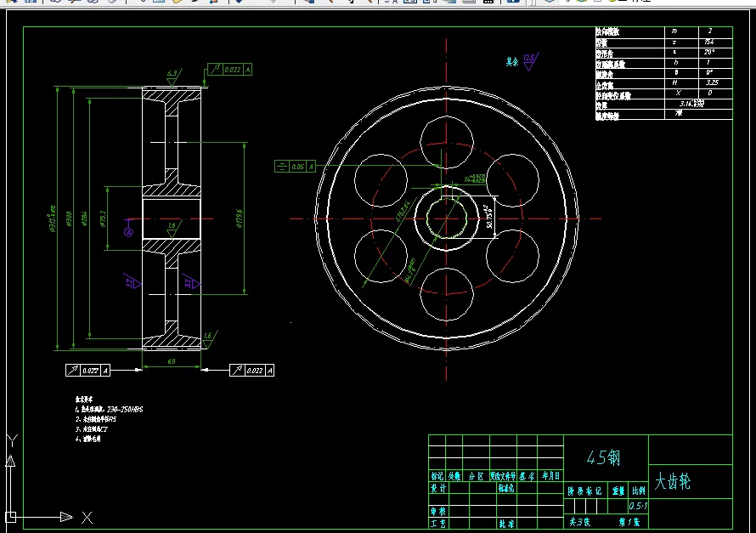Select the 比例 header cell
The image size is (756, 533).
pyautogui.click(x=639, y=491)
